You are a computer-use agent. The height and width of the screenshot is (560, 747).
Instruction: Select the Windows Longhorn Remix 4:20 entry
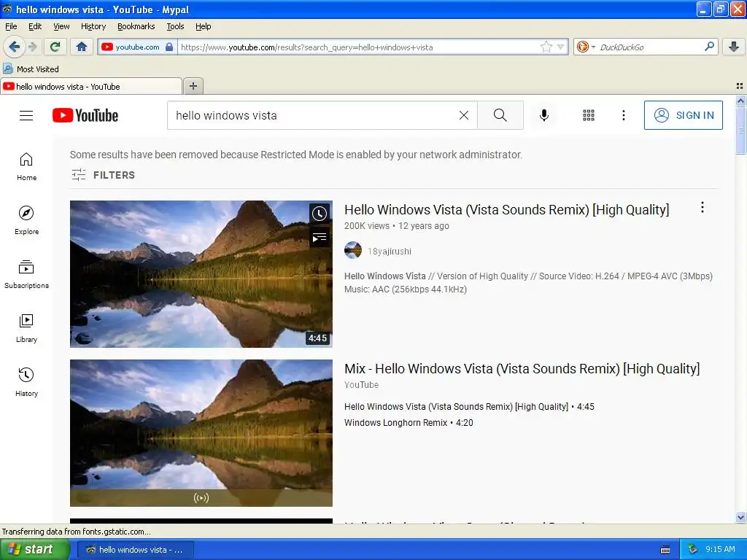409,422
